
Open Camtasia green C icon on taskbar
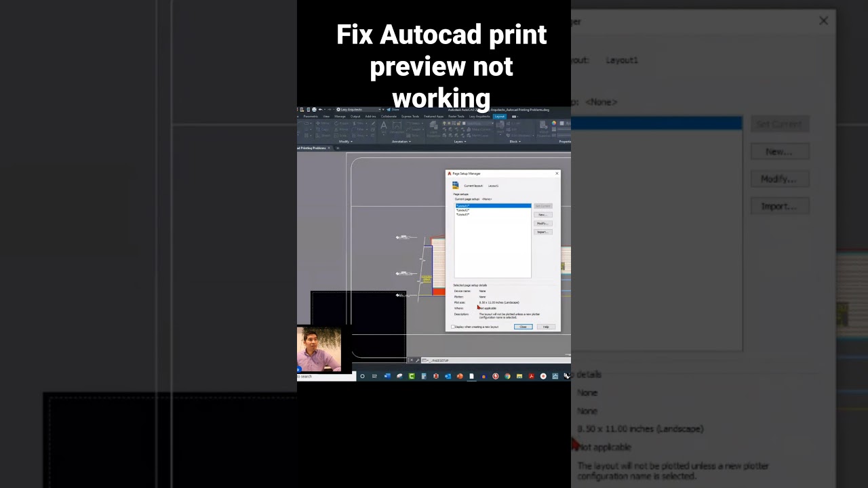coord(412,376)
